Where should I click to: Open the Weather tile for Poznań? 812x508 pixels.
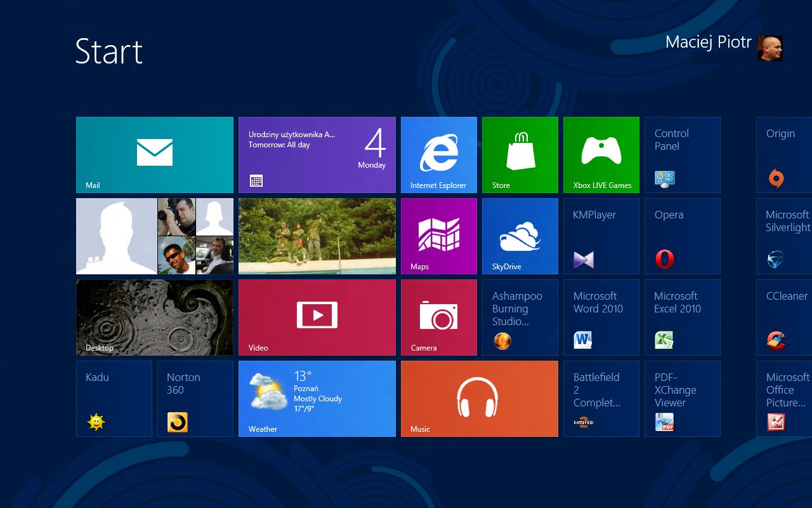317,399
